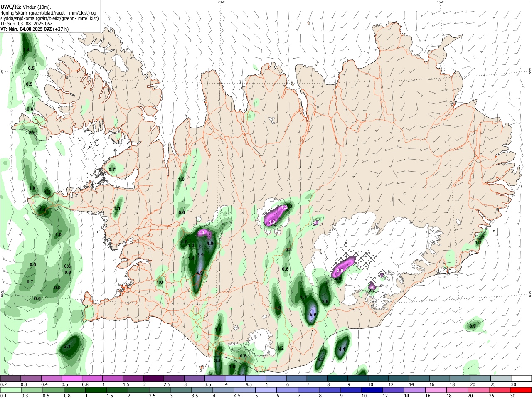
Task: Click the darkest green 1–1.5 rain swatch
Action: click(96, 390)
